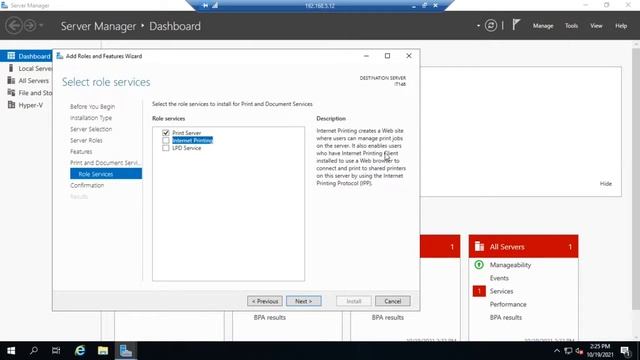Screen dimensions: 640x360
Task: Open Services in the All Servers tile
Action: pos(501,291)
